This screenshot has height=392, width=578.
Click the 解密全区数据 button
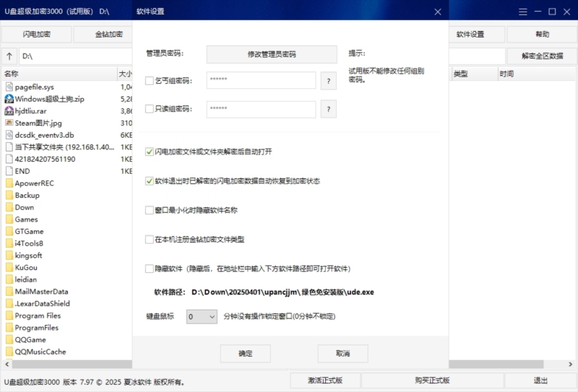pos(542,56)
